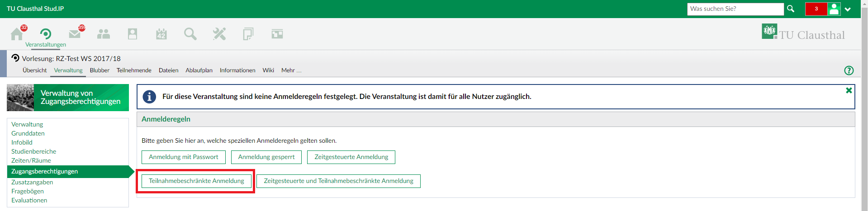Expand the Mehr… menu
Screen dimensions: 868x211
click(291, 70)
